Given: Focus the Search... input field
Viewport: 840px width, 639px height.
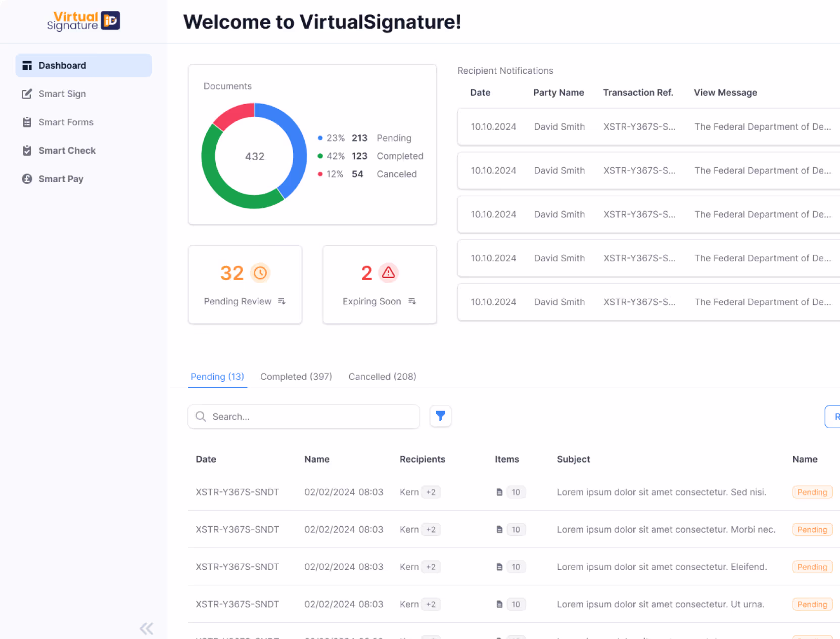Looking at the screenshot, I should click(304, 417).
